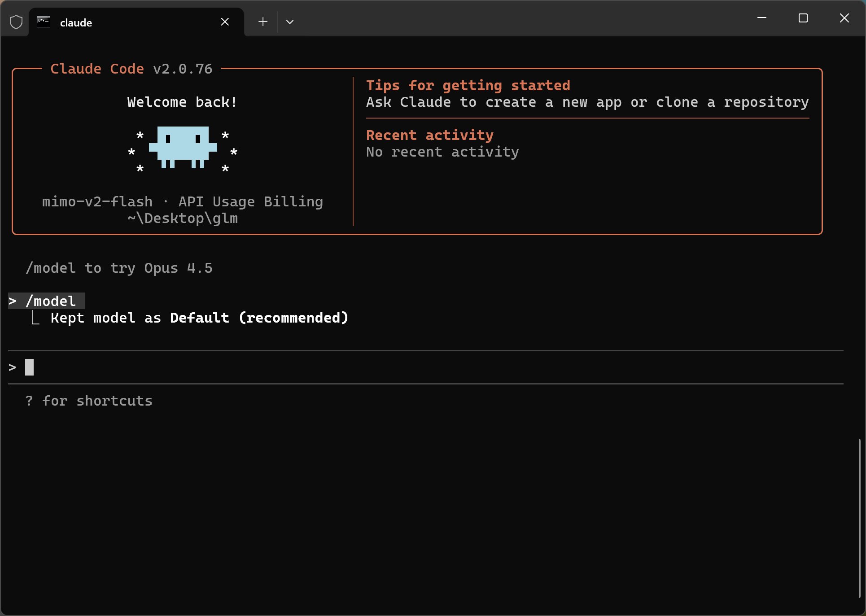Click the mimo-v2-flash model label
Image resolution: width=866 pixels, height=616 pixels.
tap(97, 202)
